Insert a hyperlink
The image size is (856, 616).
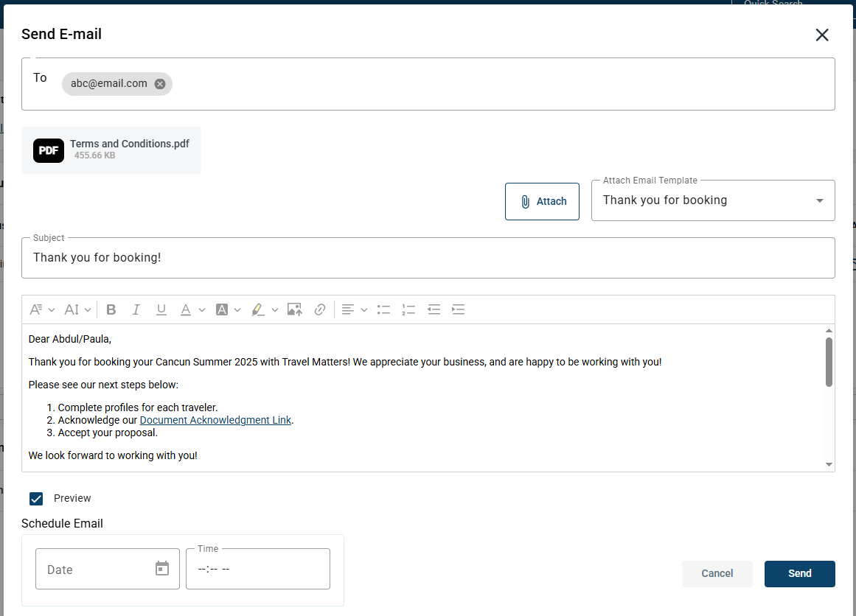[x=320, y=309]
